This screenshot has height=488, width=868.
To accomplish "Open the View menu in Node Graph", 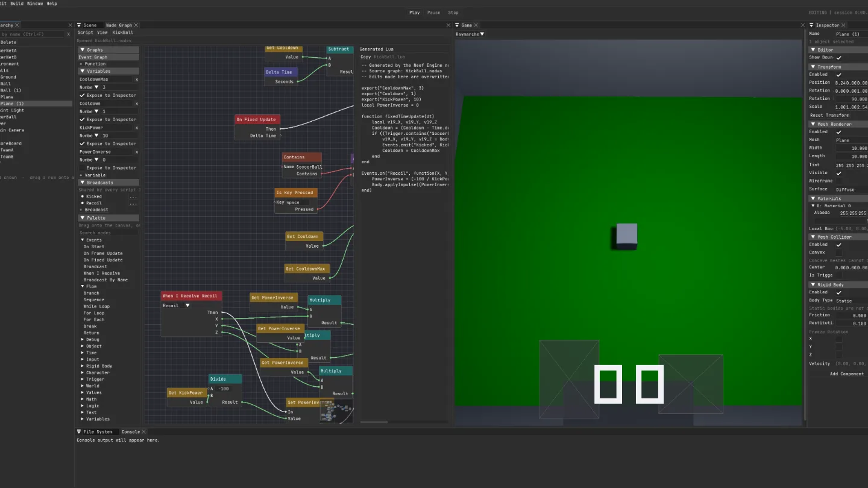I will (x=102, y=33).
